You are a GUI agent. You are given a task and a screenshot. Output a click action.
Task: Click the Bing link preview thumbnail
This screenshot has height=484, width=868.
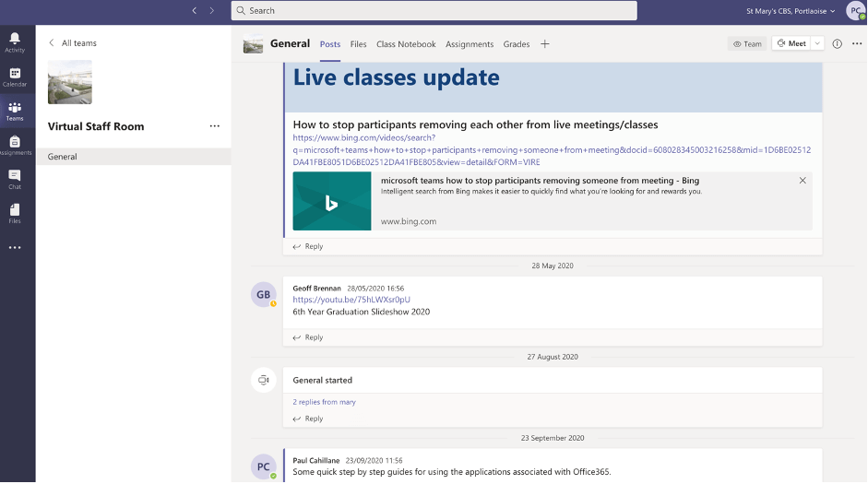click(331, 201)
